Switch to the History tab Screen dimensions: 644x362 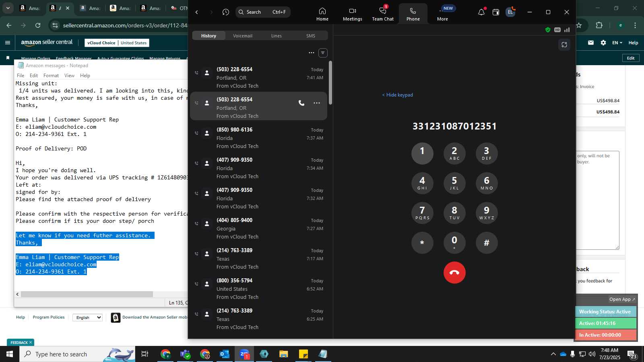[208, 36]
